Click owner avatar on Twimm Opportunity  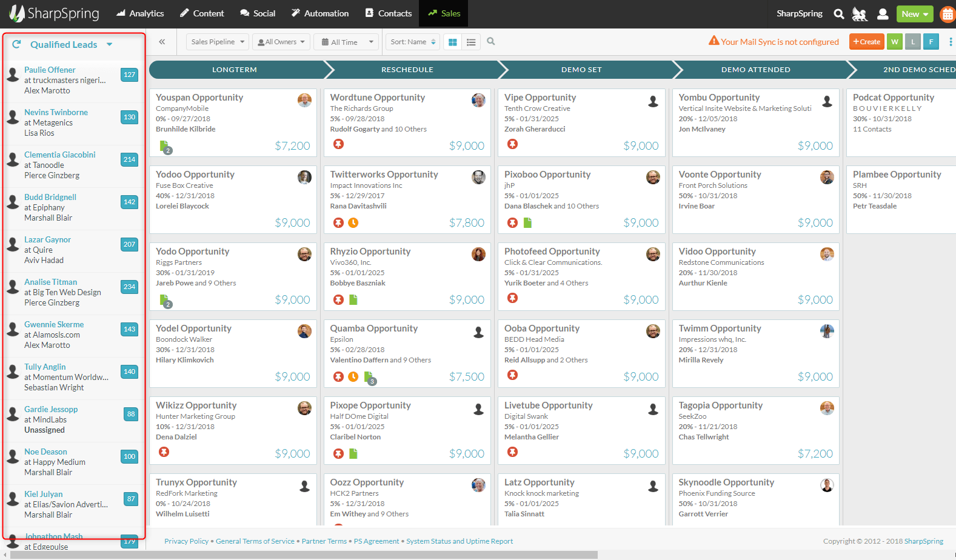click(827, 331)
